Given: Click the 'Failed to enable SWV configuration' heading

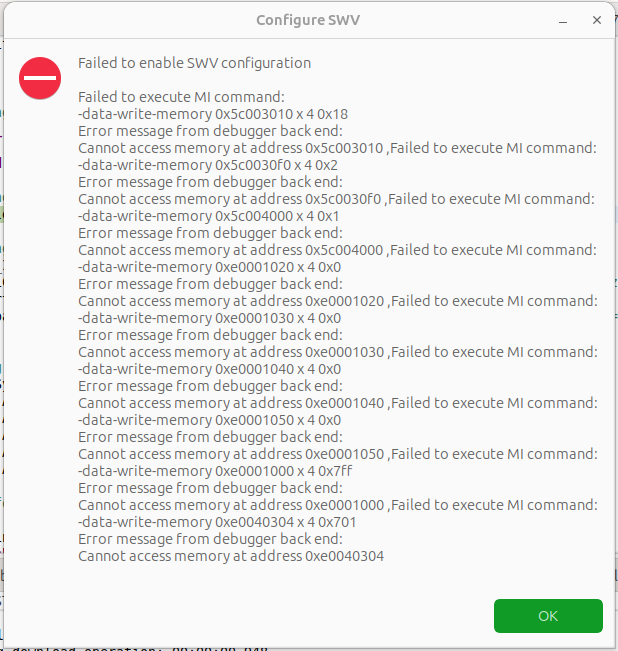Looking at the screenshot, I should [x=194, y=63].
